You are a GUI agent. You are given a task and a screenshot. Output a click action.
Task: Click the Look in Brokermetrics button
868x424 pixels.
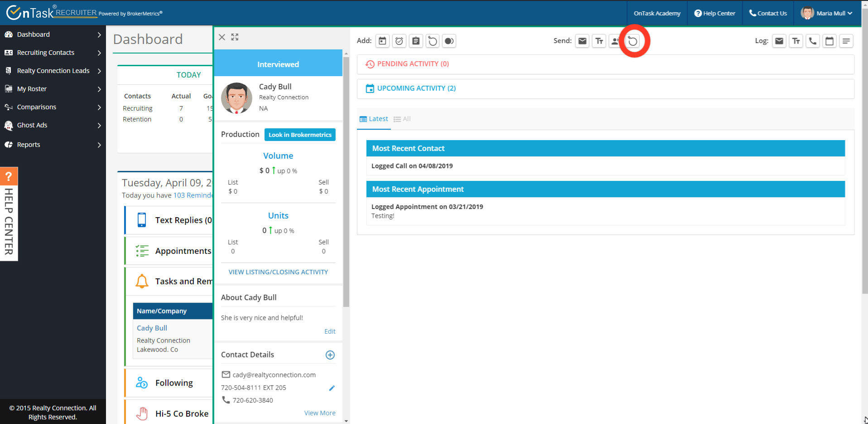(x=300, y=135)
